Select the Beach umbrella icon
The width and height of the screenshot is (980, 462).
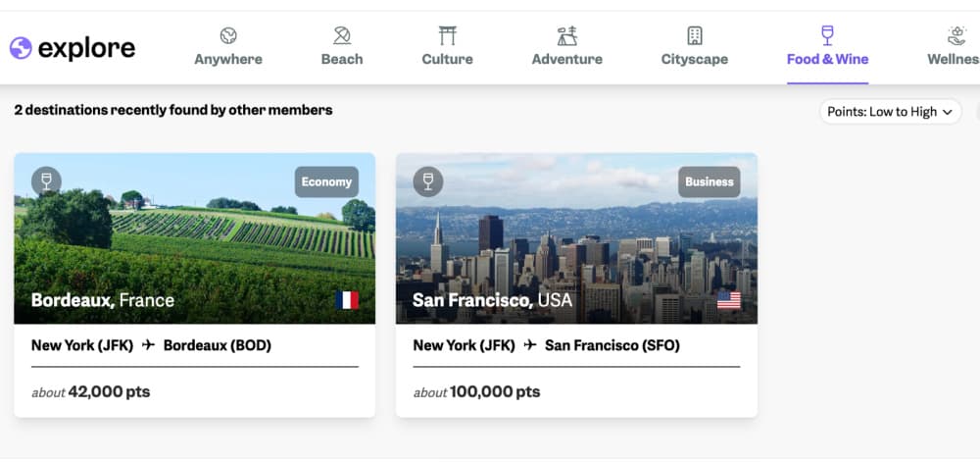(x=342, y=36)
